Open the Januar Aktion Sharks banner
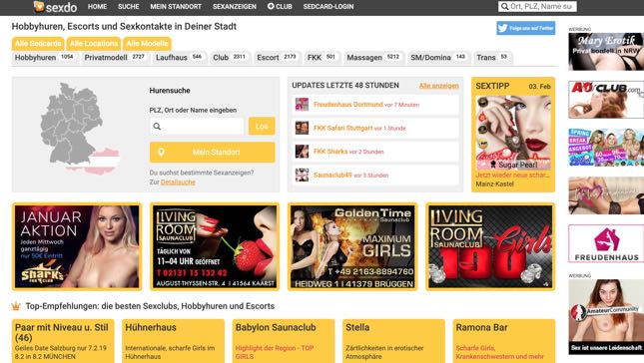Viewport: 644px width, 363px height. tap(77, 246)
